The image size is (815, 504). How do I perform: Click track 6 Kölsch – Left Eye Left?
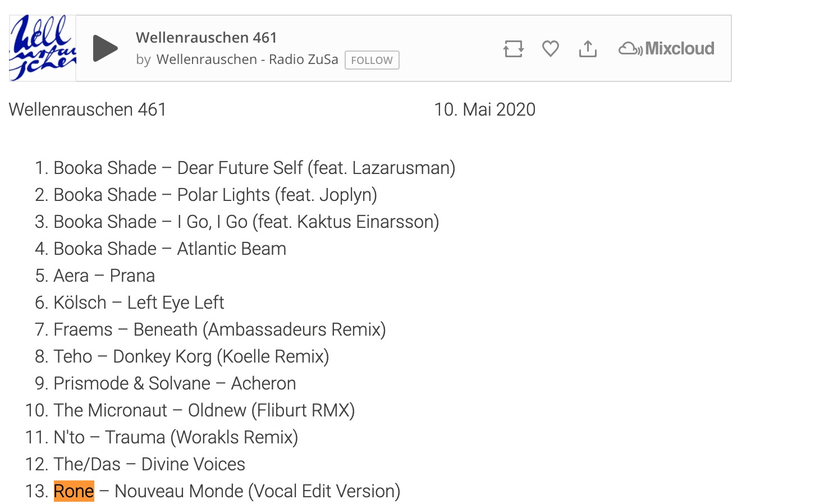click(139, 303)
